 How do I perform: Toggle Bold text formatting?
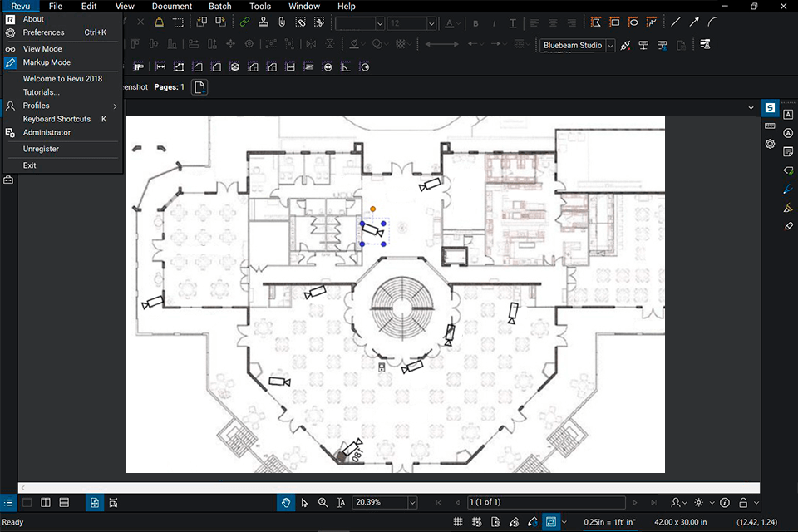(x=476, y=23)
